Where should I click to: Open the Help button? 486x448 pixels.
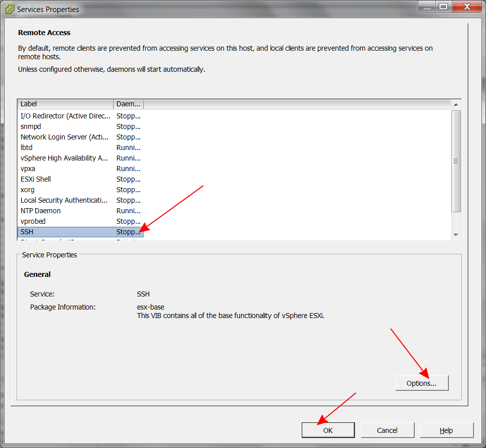pos(446,430)
